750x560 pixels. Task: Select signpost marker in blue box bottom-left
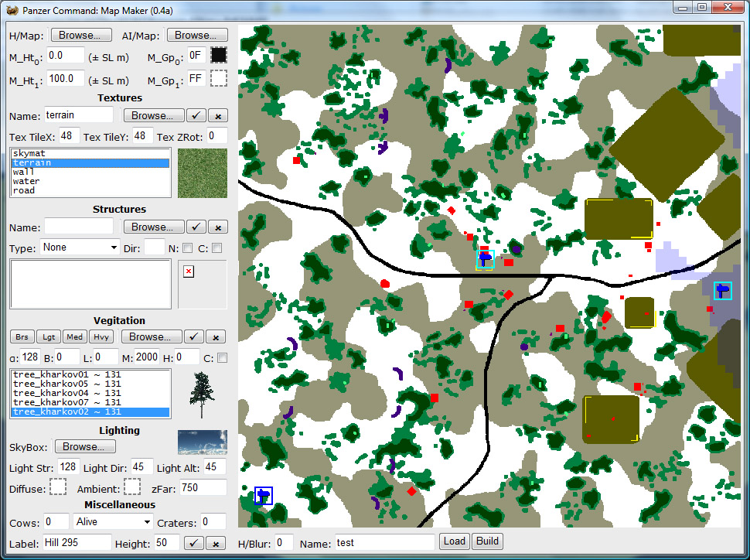263,495
